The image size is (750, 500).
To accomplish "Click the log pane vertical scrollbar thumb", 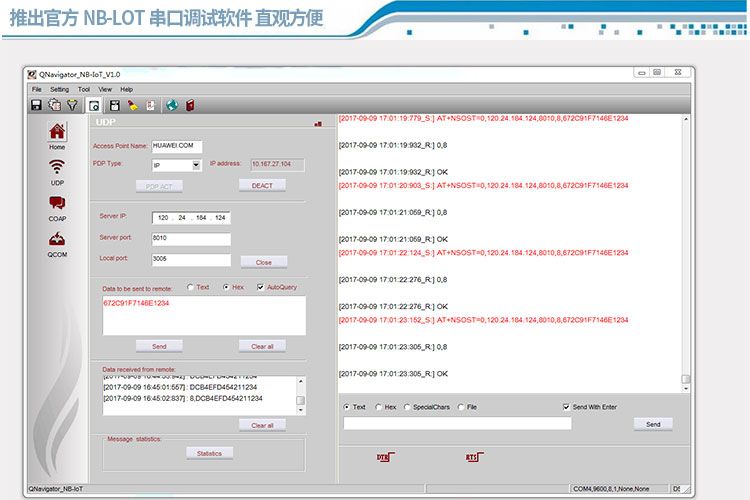I will [x=686, y=379].
